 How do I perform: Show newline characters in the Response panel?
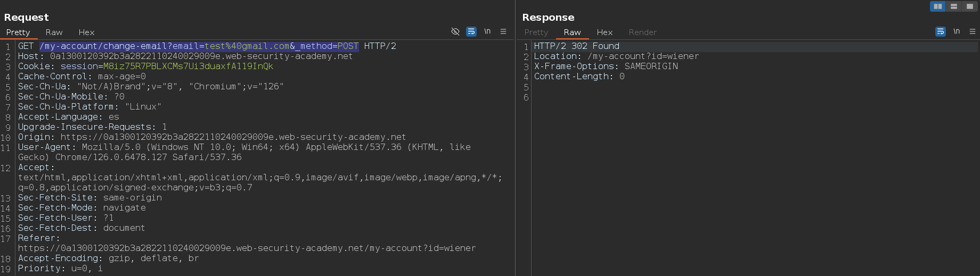click(x=957, y=32)
